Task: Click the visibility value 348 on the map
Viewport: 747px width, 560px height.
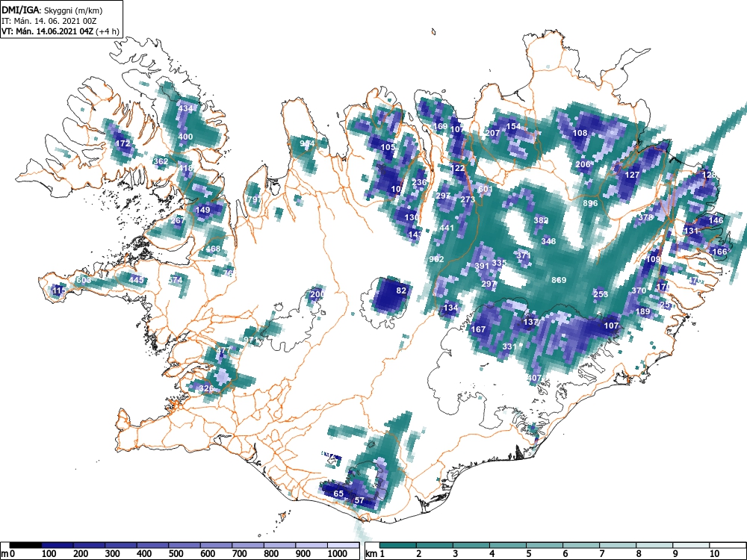Action: click(548, 241)
